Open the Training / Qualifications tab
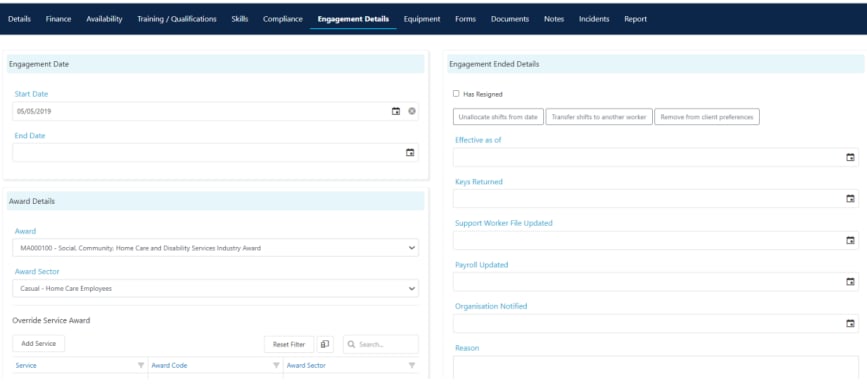The height and width of the screenshot is (389, 867). (x=177, y=19)
